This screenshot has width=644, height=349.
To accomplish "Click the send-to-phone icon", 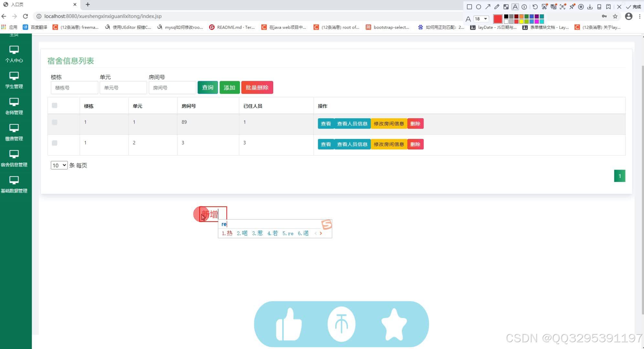I will click(x=599, y=7).
